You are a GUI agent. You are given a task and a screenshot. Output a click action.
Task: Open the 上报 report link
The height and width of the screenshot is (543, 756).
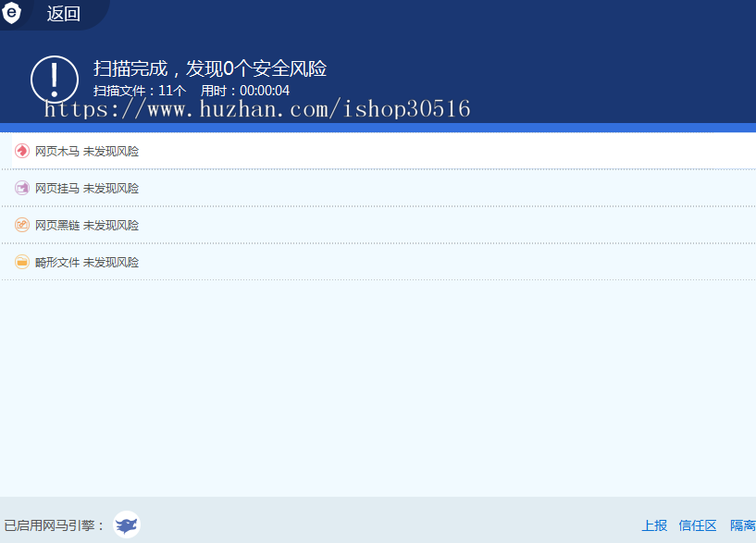[654, 525]
